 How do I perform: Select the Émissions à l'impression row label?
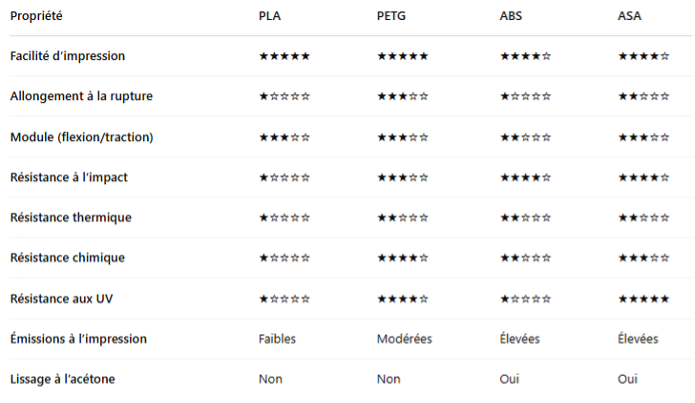point(78,339)
